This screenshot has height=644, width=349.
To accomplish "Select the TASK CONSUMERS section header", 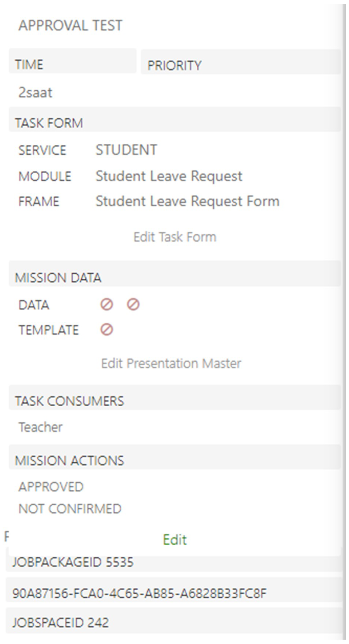I will [x=69, y=401].
